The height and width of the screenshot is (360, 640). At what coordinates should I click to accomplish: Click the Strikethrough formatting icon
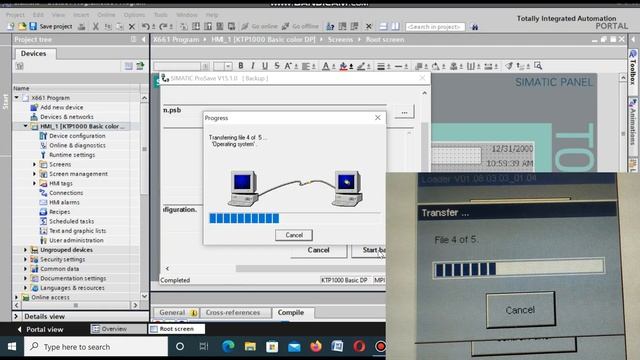pyautogui.click(x=277, y=66)
